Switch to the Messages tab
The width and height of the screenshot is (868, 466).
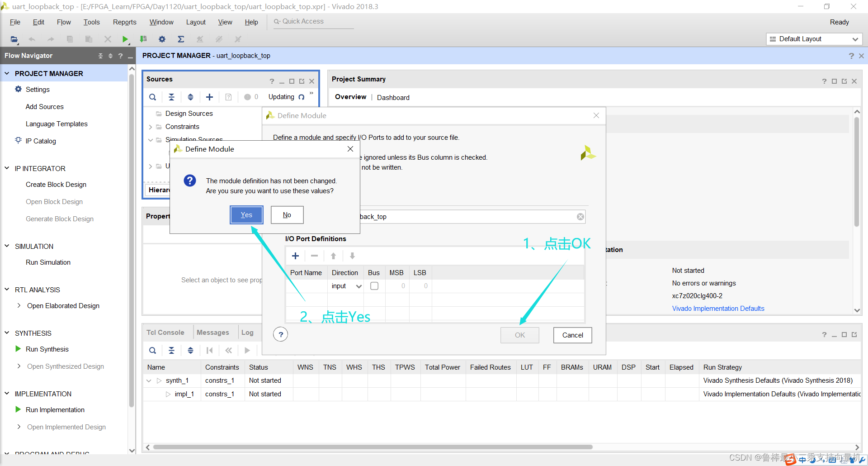(x=212, y=333)
